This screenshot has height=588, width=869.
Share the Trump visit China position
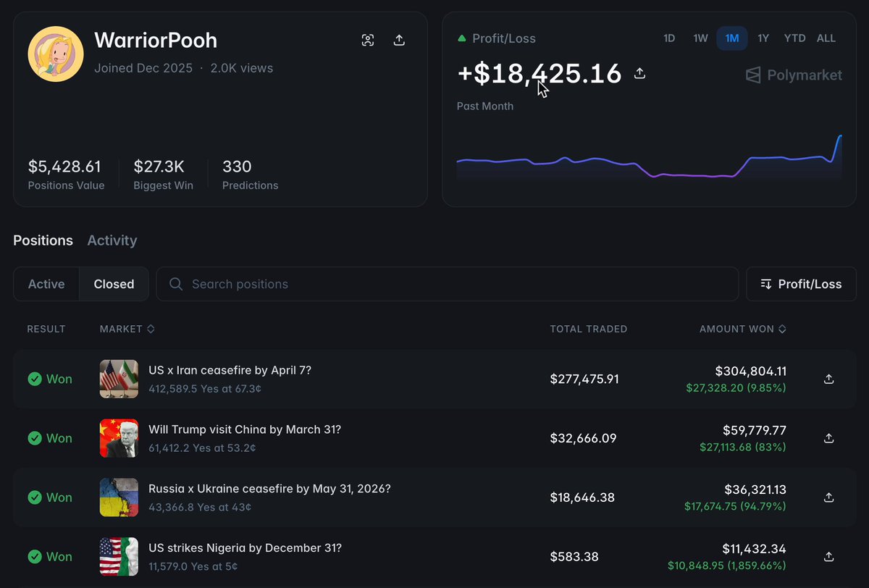[829, 438]
